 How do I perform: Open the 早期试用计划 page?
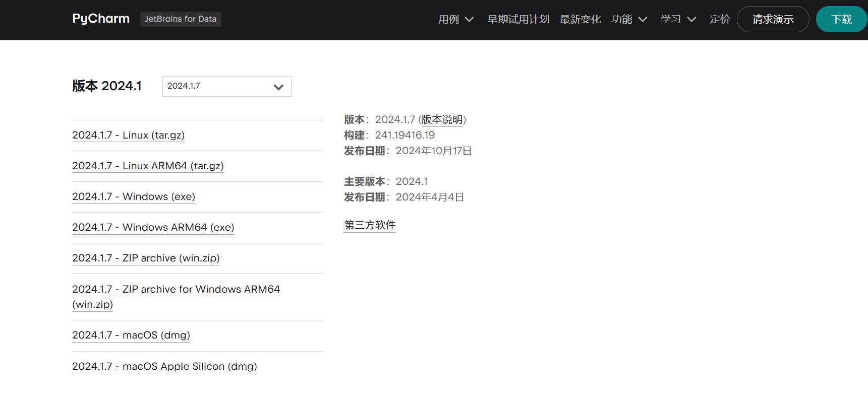click(x=518, y=19)
